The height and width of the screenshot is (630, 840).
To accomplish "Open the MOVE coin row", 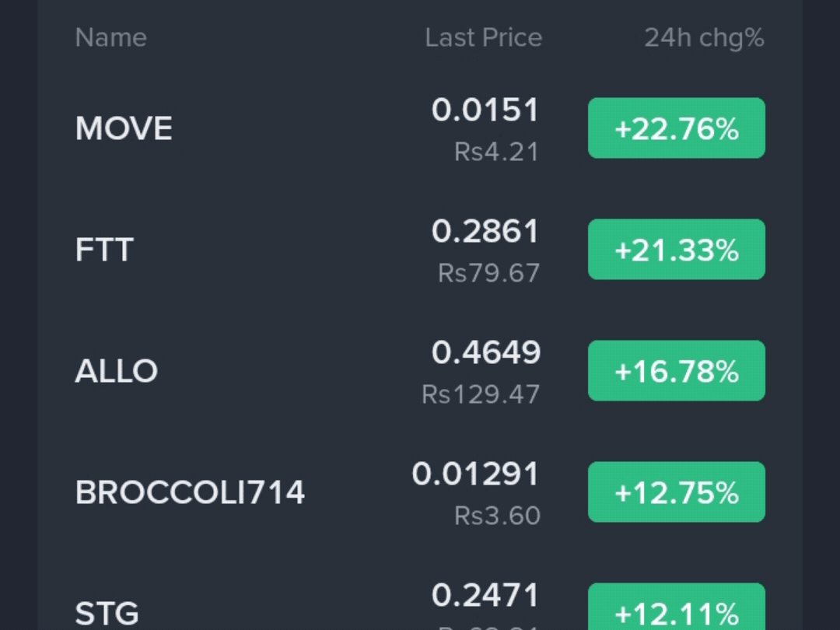I will [x=420, y=128].
